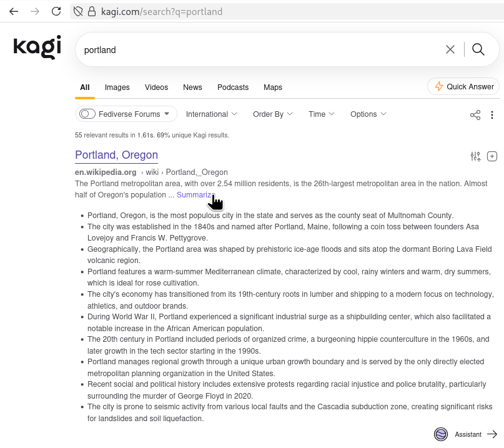Screen dimensions: 504x448
Task: Click the bullet mentioning Asa Lovejoy coin toss
Action: pos(283,232)
